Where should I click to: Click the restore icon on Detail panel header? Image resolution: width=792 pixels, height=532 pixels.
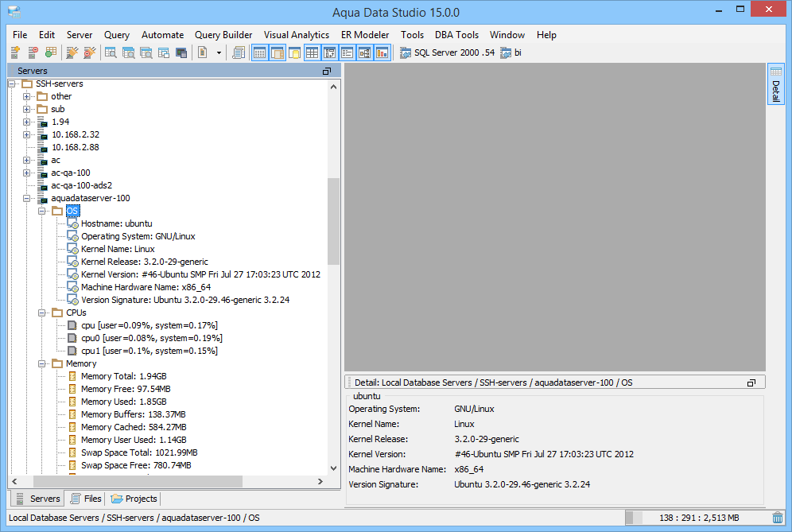(751, 383)
